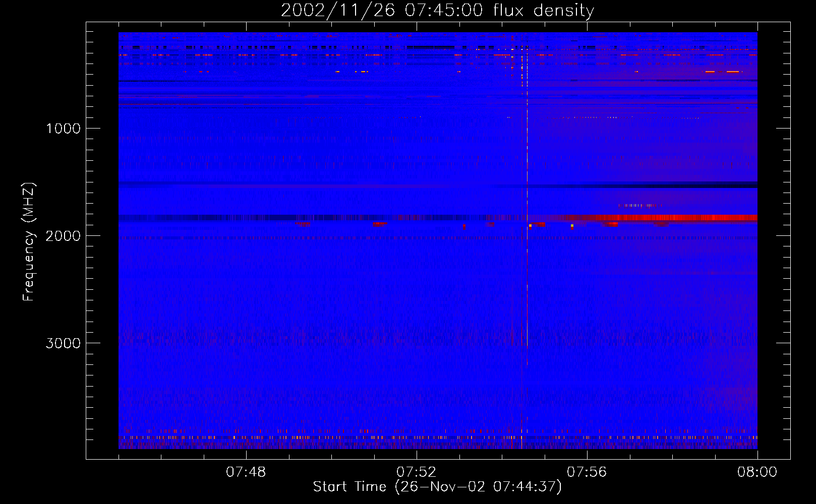Select the 3000 frequency tick label

pos(63,343)
